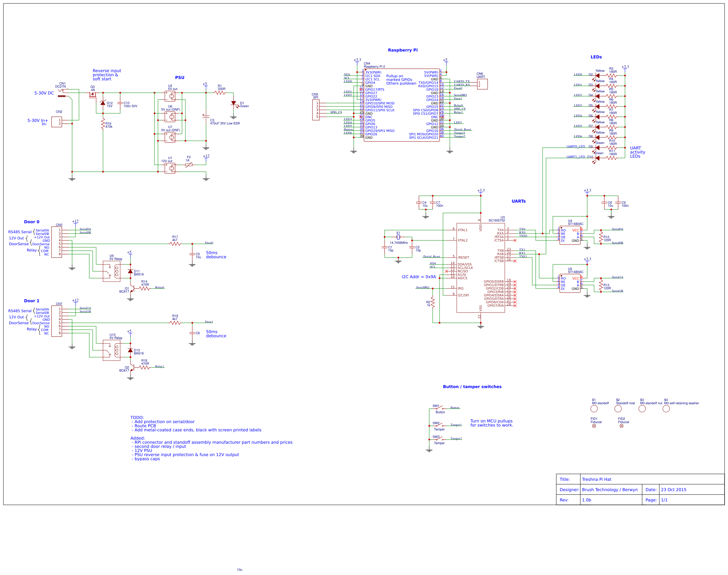Select the D12 15V zener diode
The width and height of the screenshot is (728, 575).
click(103, 103)
